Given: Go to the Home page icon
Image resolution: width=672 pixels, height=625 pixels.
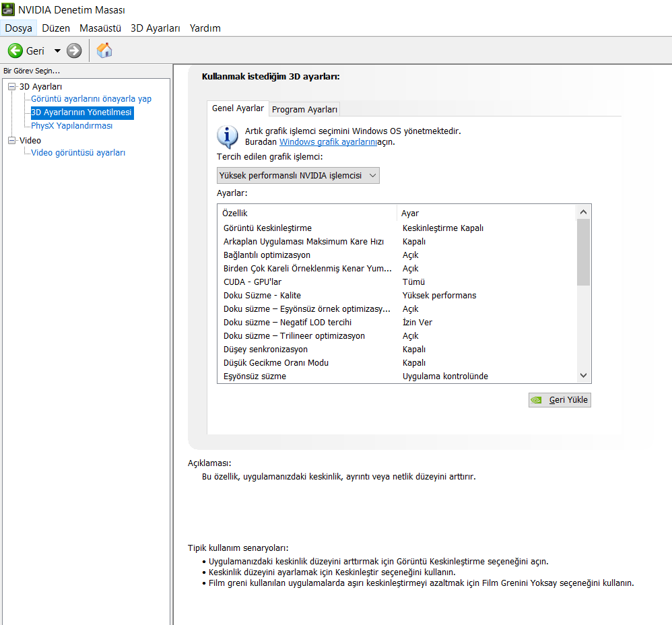Looking at the screenshot, I should tap(104, 51).
